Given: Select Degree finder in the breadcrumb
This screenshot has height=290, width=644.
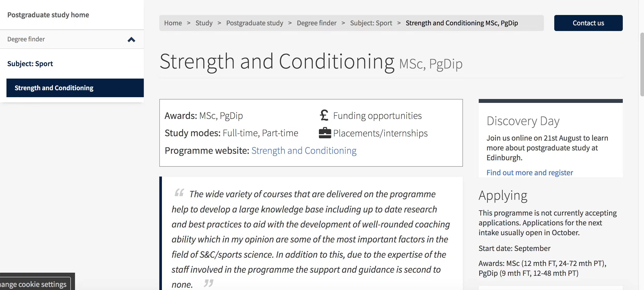Looking at the screenshot, I should [x=317, y=23].
